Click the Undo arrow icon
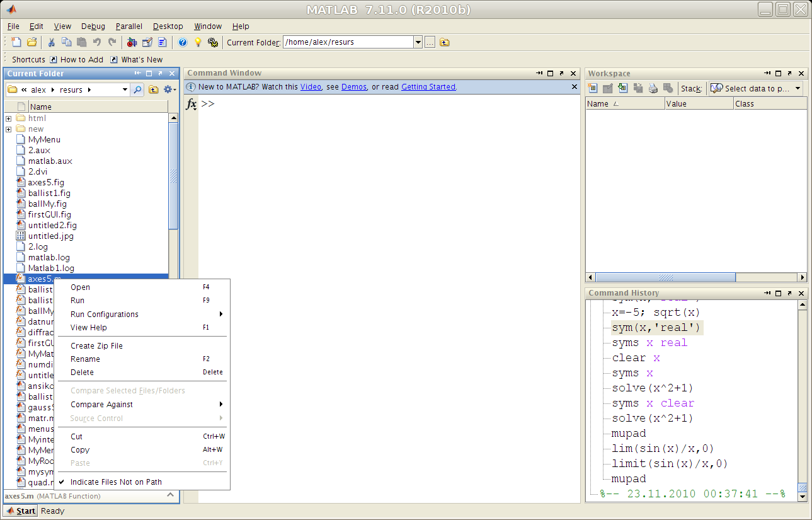This screenshot has height=520, width=812. click(97, 42)
